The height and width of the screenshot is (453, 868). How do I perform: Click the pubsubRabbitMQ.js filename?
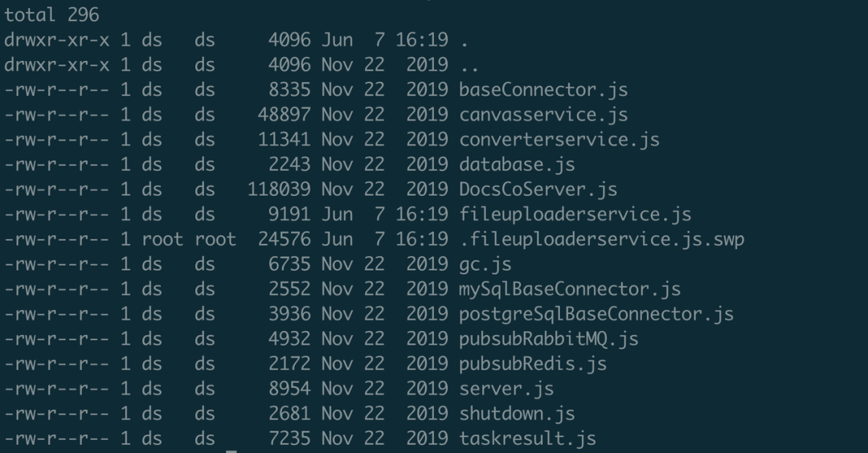click(549, 339)
